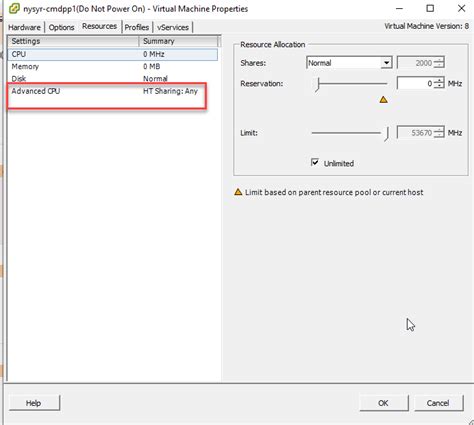474x425 pixels.
Task: Switch to the Hardware tab
Action: point(24,27)
